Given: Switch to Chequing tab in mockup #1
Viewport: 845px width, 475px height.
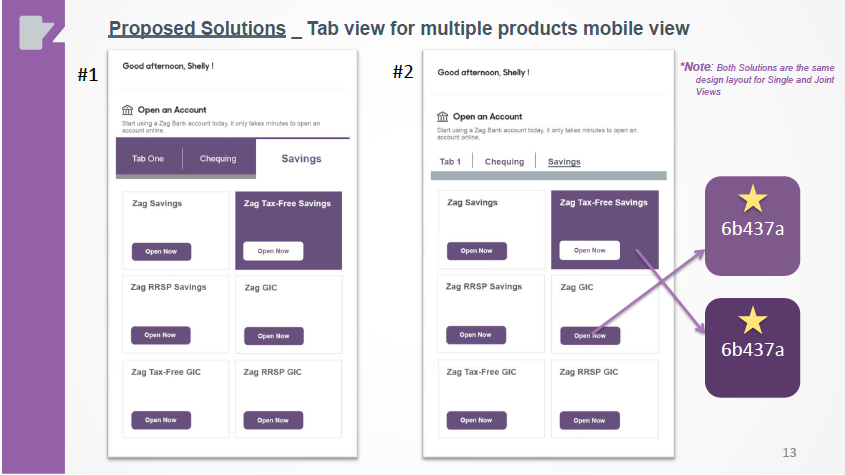Looking at the screenshot, I should (218, 158).
